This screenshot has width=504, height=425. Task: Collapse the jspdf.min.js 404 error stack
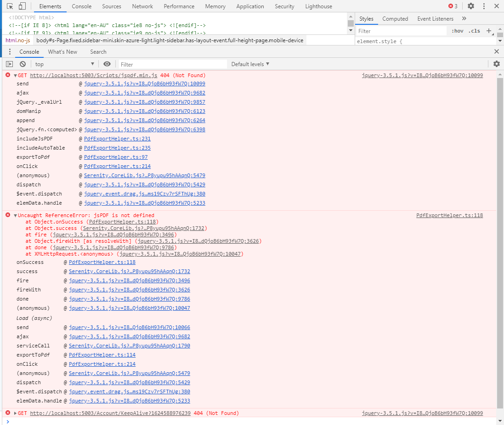(15, 75)
